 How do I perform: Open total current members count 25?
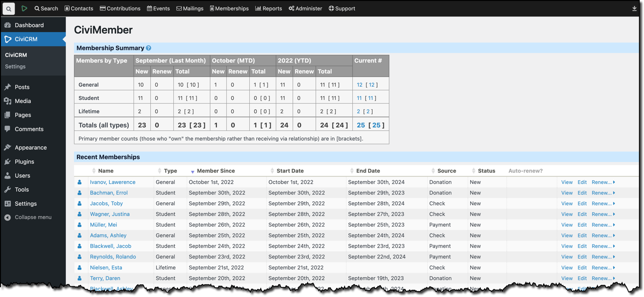click(x=361, y=125)
